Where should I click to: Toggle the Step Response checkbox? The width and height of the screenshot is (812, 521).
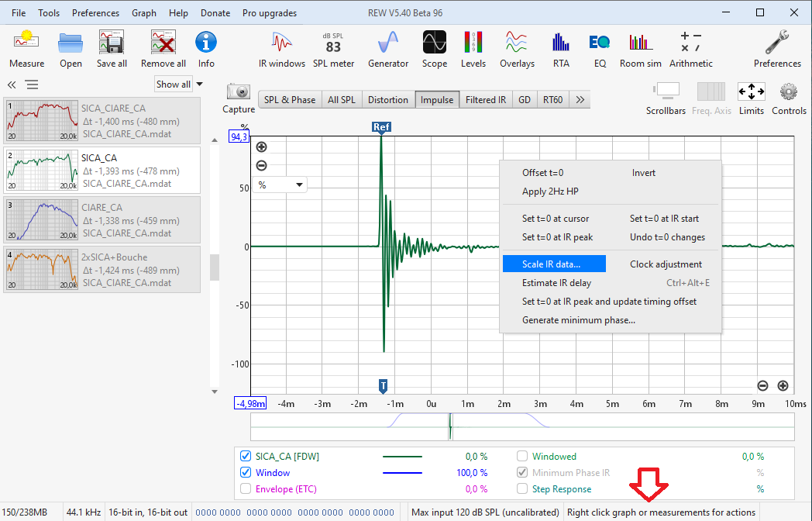[522, 489]
